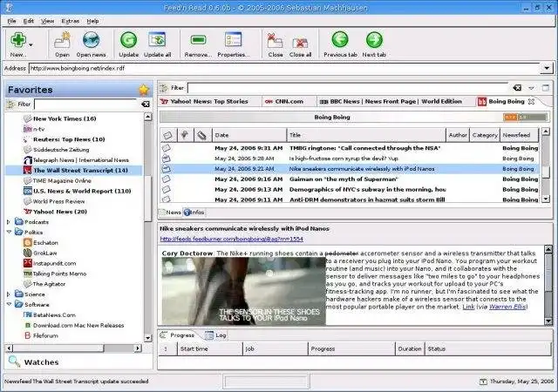Toggle read state of TMBG ringtone item
Screen dimensions: 558x392
(x=167, y=148)
